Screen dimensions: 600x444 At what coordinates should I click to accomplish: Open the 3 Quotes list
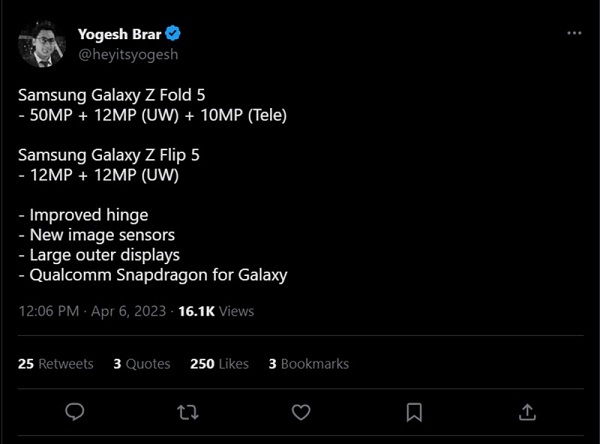click(x=141, y=363)
